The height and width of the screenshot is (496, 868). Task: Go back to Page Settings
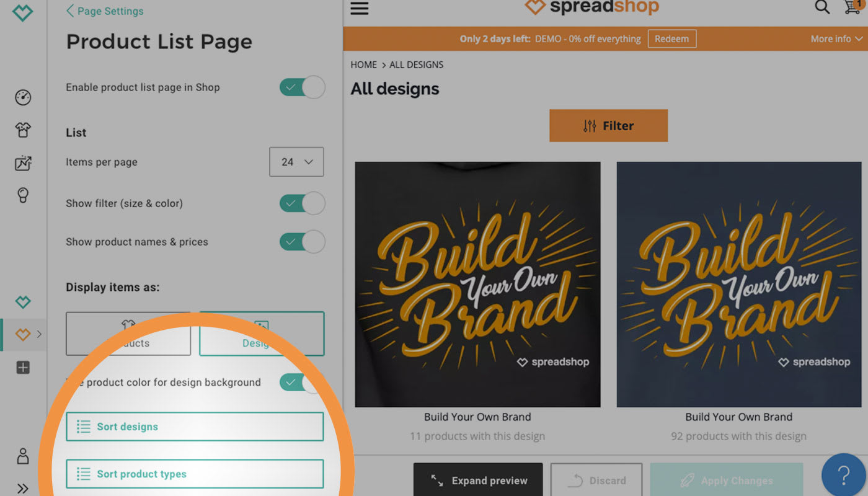105,11
